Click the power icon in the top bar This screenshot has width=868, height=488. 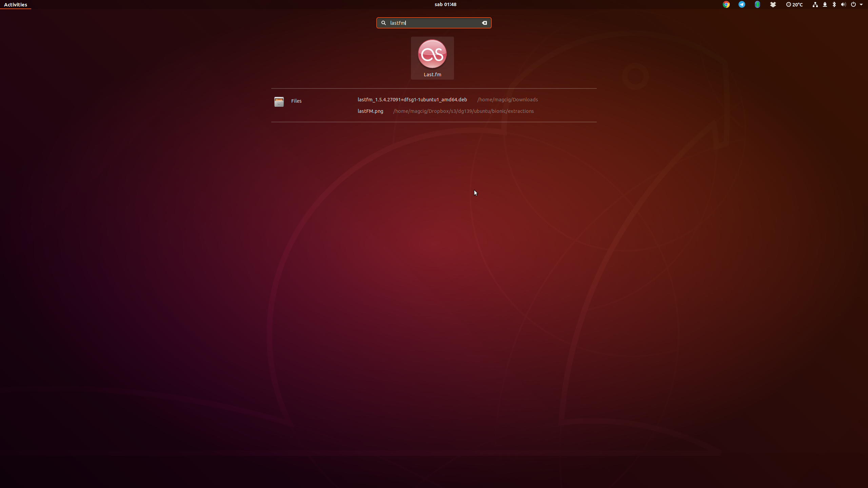(x=853, y=4)
